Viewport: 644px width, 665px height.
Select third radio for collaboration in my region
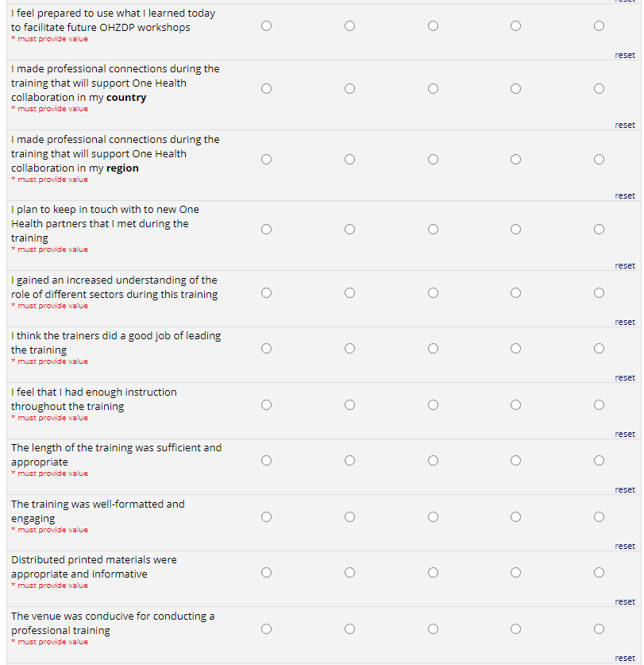(x=433, y=159)
